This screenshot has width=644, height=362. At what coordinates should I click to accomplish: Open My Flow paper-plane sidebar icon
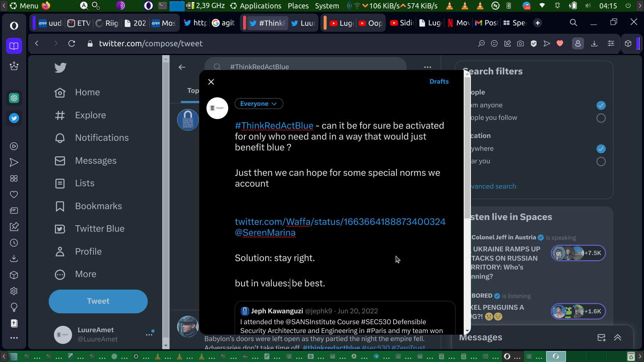pyautogui.click(x=14, y=162)
